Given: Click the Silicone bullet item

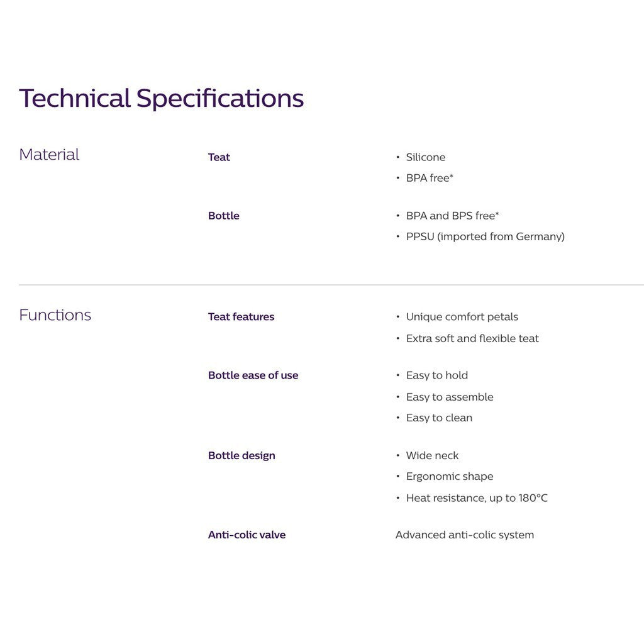Looking at the screenshot, I should [x=426, y=157].
